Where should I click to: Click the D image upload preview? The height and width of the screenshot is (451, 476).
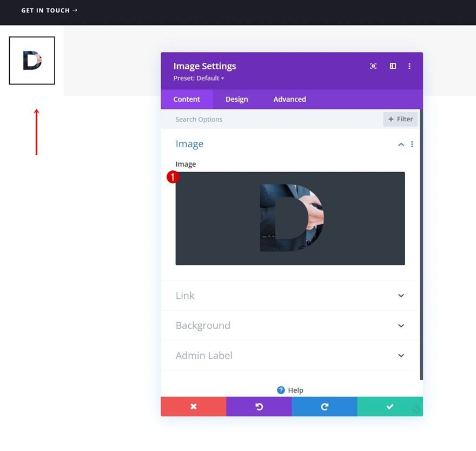click(290, 219)
